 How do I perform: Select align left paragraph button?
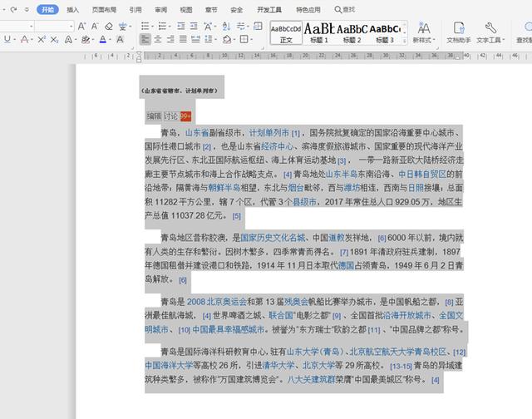145,39
